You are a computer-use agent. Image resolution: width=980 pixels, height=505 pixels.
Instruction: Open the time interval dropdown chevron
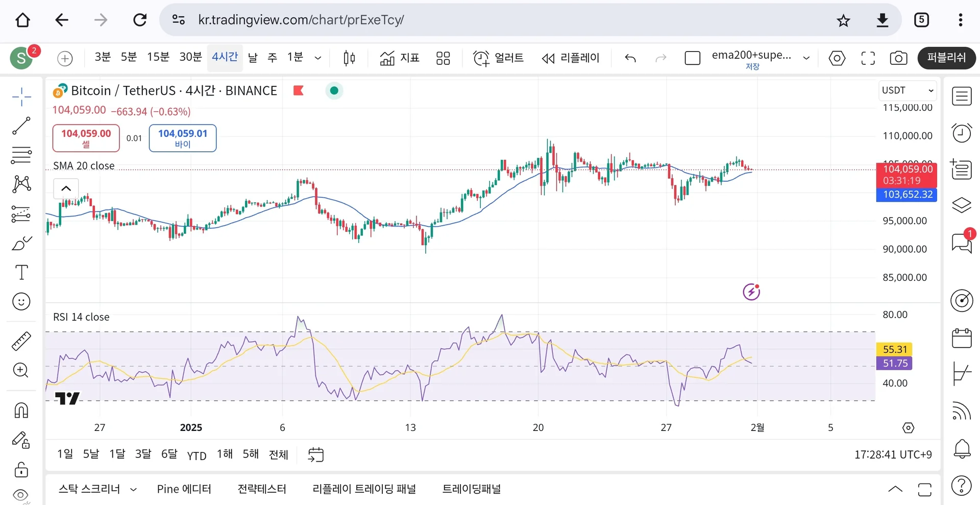(x=318, y=58)
